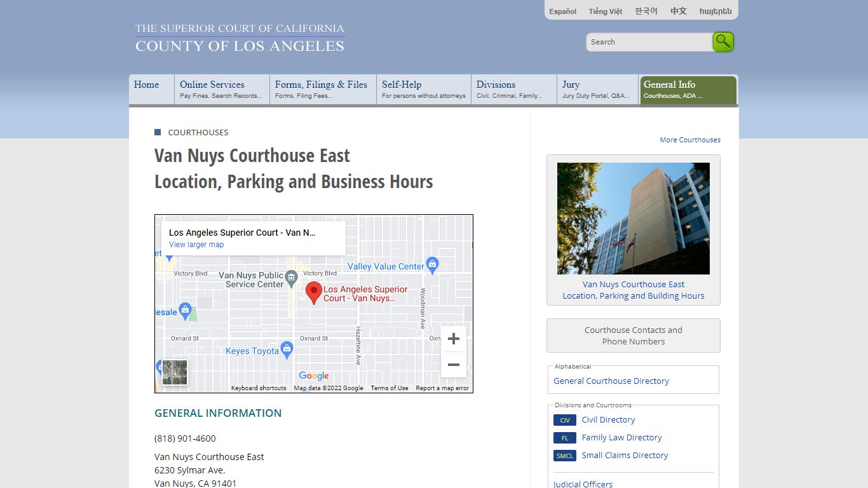Open the Civil Directory link

608,420
